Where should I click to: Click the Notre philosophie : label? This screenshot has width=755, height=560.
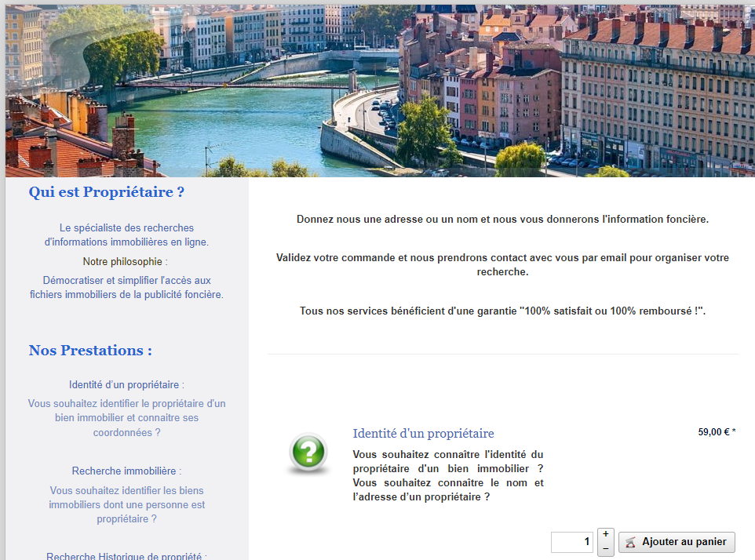coord(126,262)
